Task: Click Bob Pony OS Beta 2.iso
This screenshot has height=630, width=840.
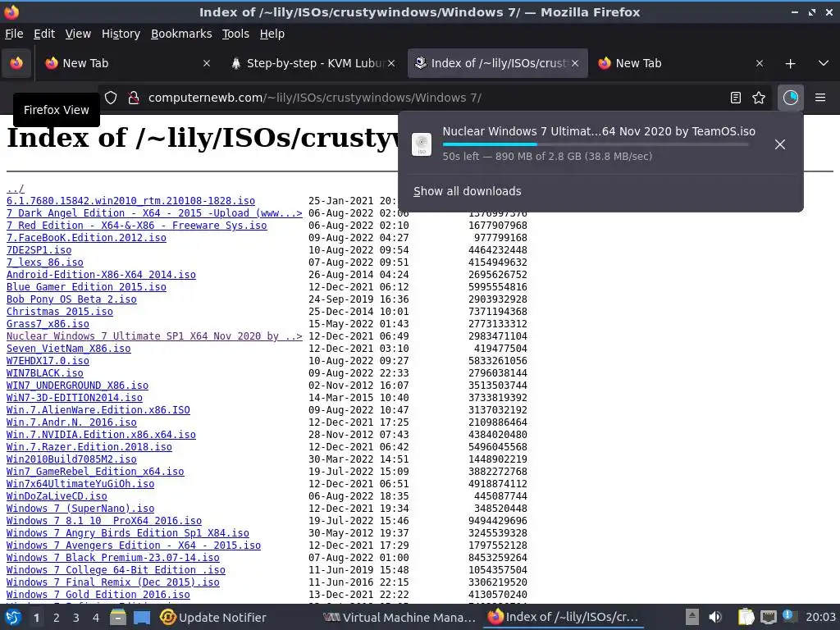Action: click(71, 299)
